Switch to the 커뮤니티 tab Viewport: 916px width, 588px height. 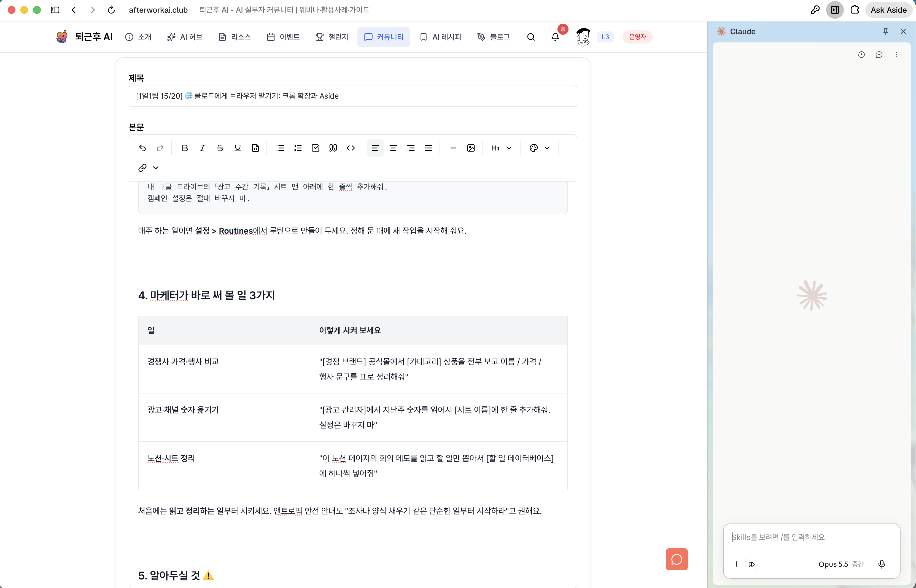pos(384,37)
